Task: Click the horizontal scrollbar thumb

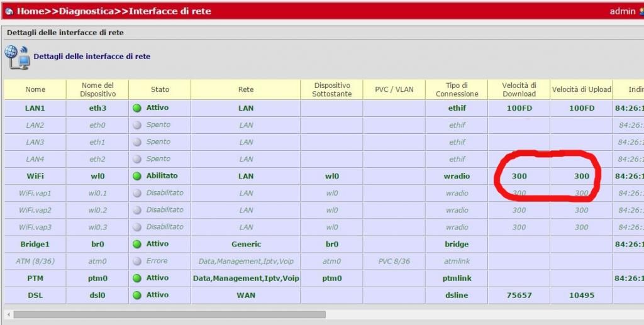Action: (x=169, y=314)
